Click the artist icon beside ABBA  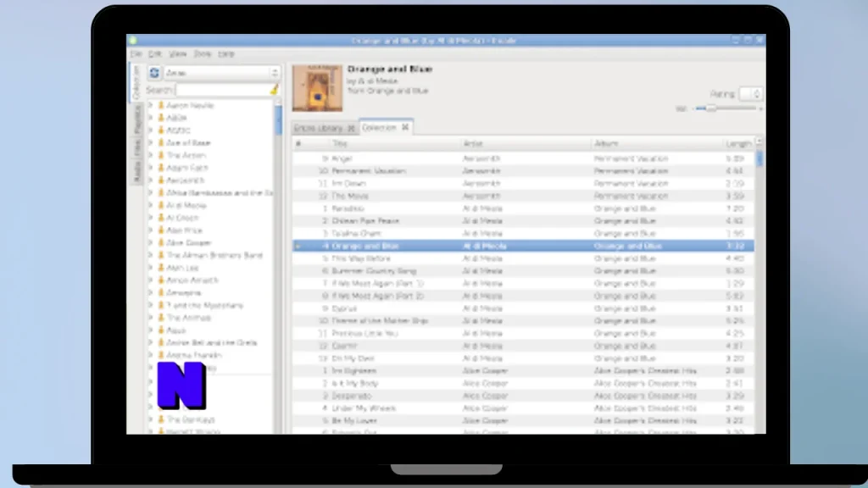pos(161,117)
